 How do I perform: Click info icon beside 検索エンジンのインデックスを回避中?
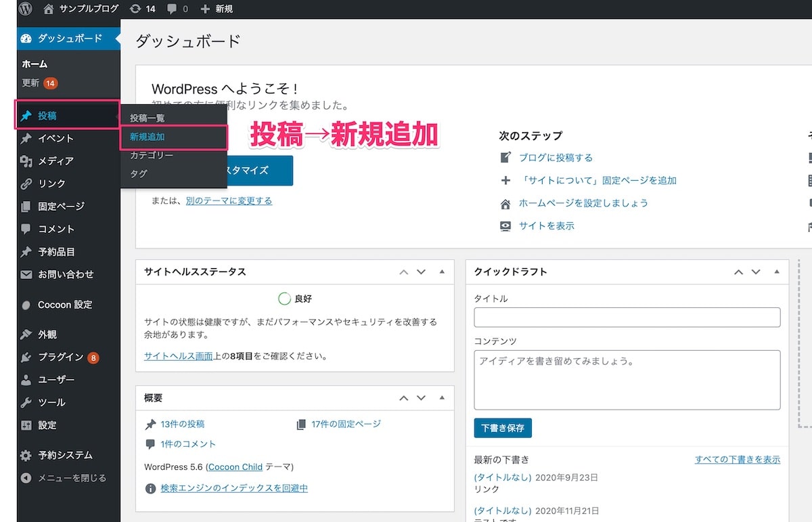click(x=151, y=488)
